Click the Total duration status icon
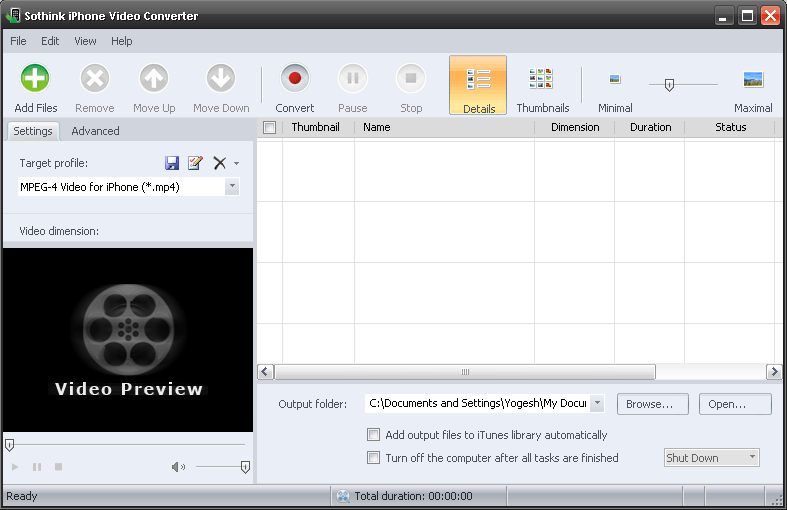Viewport: 787px width, 510px height. [343, 496]
